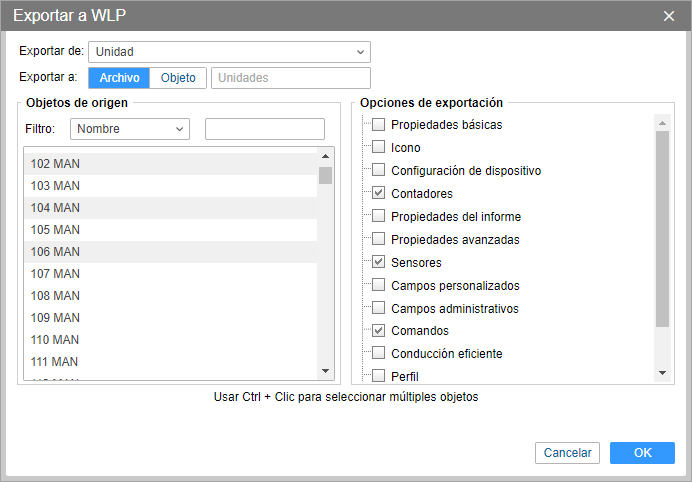
Task: Click the export options scroll-up arrow
Action: (662, 122)
